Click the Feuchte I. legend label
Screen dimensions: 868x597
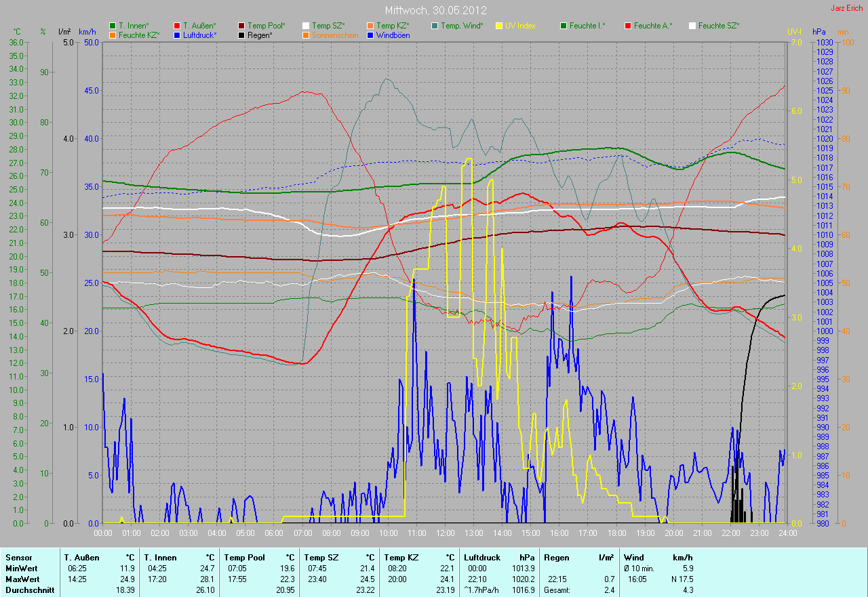(587, 26)
